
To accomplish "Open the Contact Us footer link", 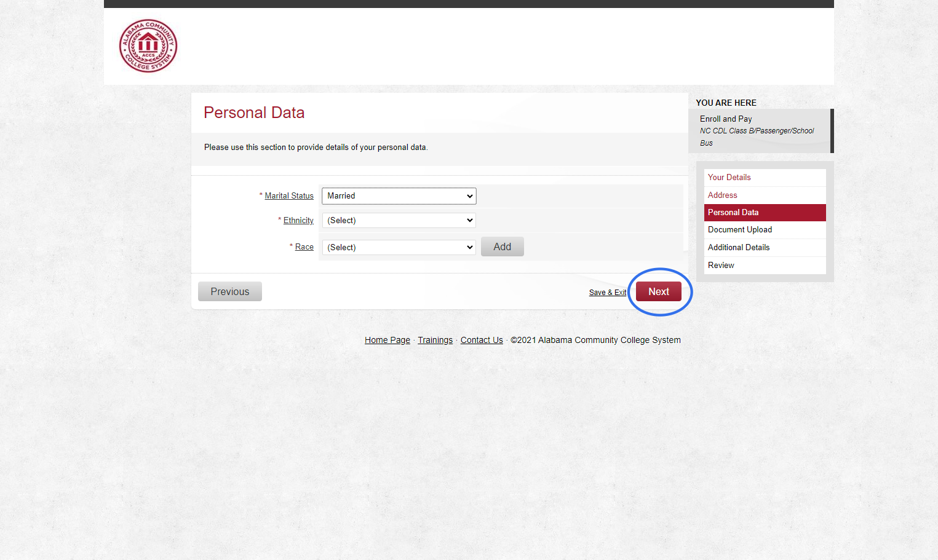I will 482,340.
